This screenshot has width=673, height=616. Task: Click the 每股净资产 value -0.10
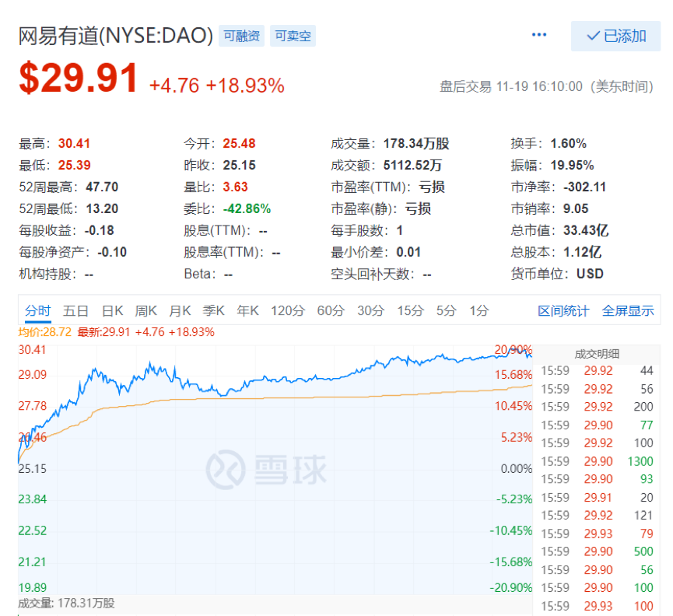(x=111, y=252)
